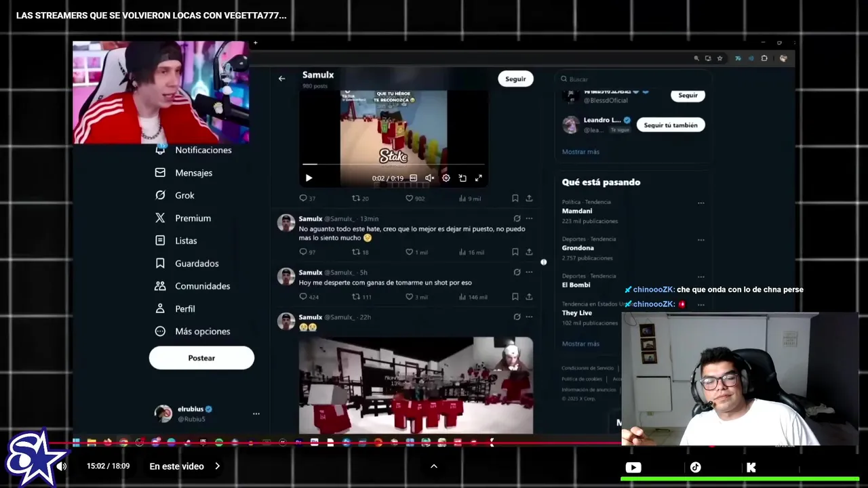Go back with the arrow beside Samulx
This screenshot has width=868, height=488.
pyautogui.click(x=281, y=79)
